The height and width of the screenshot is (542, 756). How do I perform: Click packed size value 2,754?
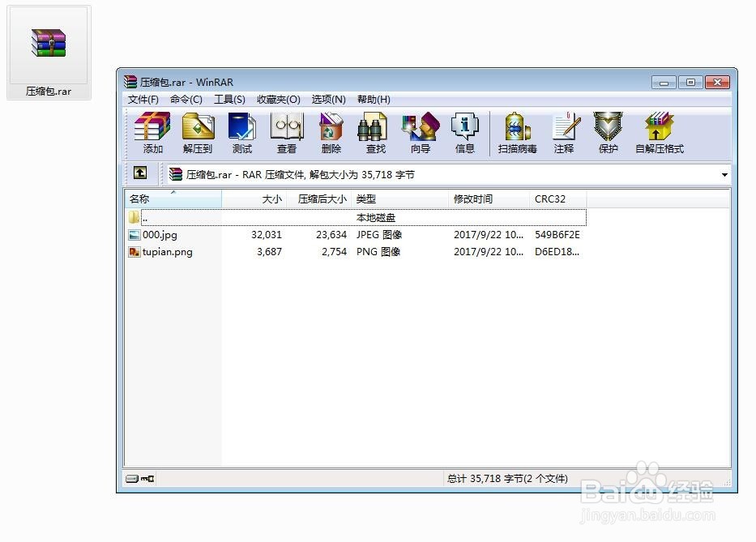[x=334, y=252]
